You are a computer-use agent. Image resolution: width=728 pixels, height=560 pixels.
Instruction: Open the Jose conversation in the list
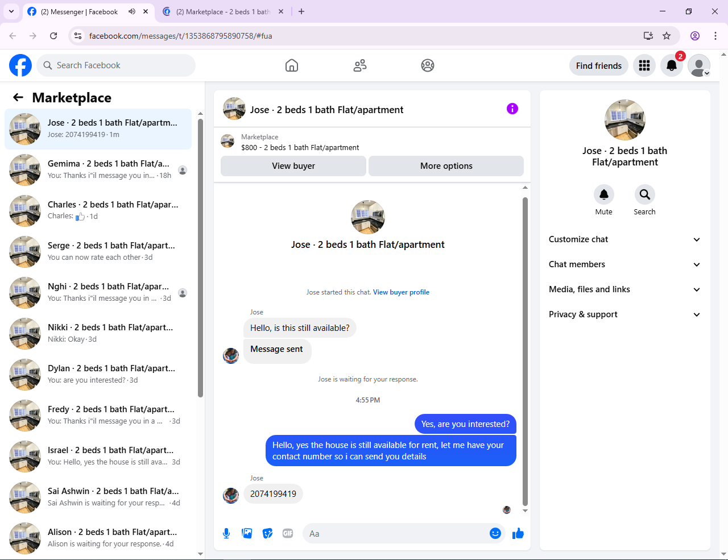(x=98, y=129)
